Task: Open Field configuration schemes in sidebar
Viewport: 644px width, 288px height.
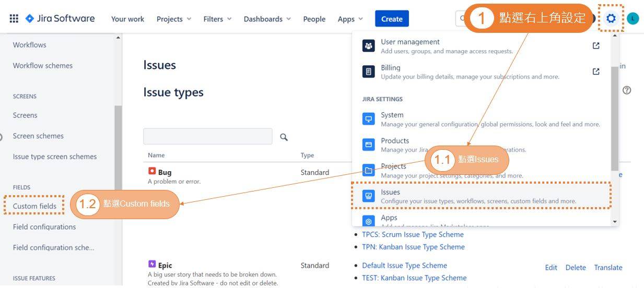Action: [54, 248]
